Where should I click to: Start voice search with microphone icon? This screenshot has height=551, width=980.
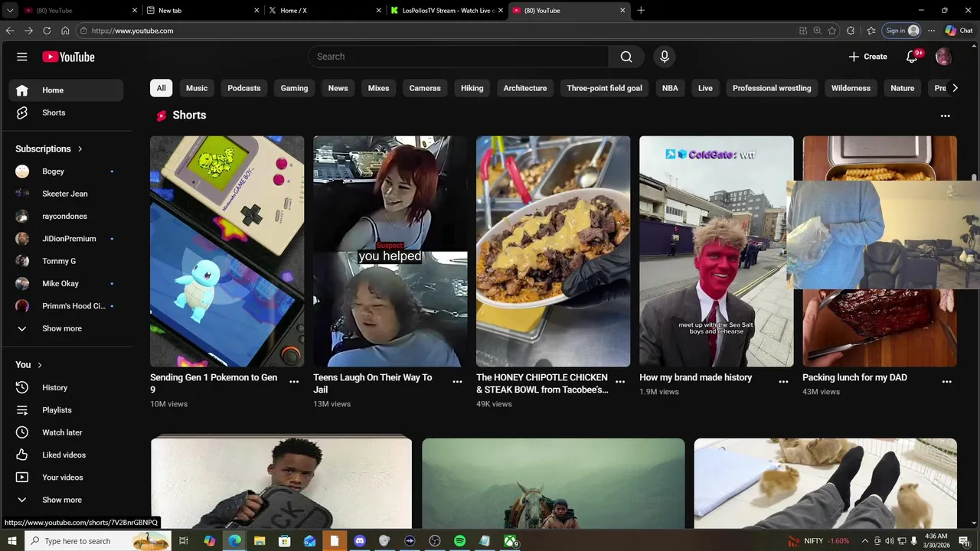(665, 57)
